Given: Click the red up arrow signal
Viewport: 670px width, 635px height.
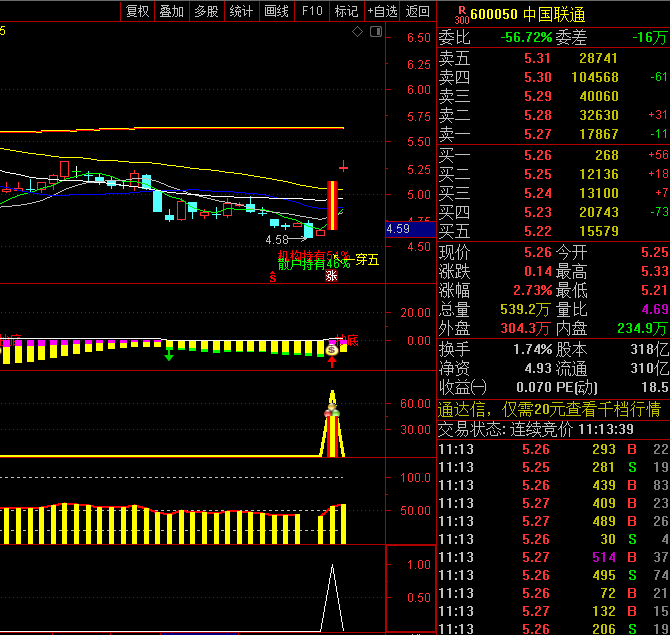Looking at the screenshot, I should 332,362.
